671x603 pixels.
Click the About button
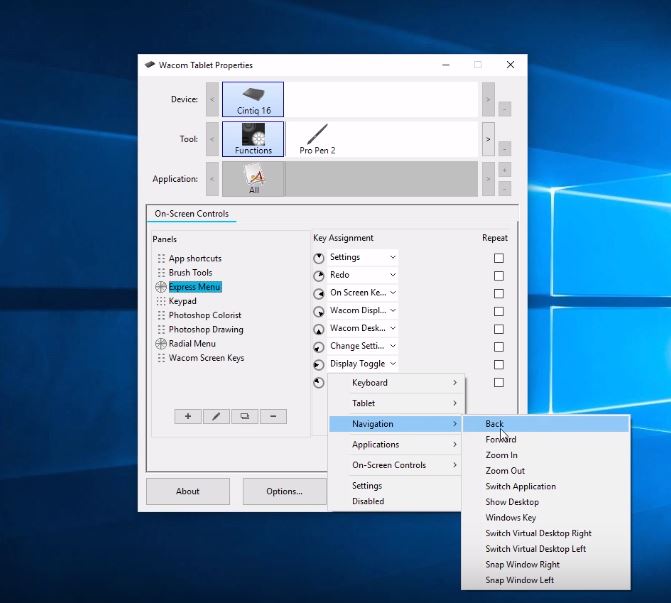click(x=188, y=491)
